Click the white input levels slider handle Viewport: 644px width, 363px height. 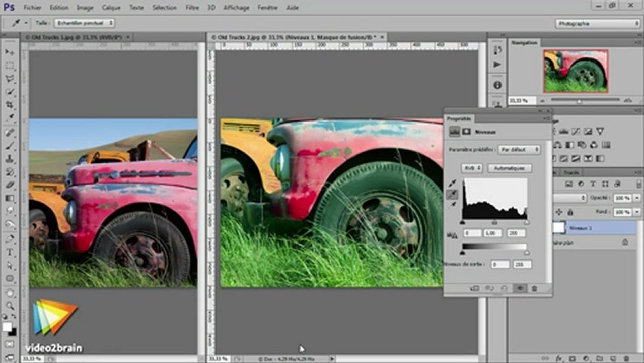pyautogui.click(x=527, y=222)
